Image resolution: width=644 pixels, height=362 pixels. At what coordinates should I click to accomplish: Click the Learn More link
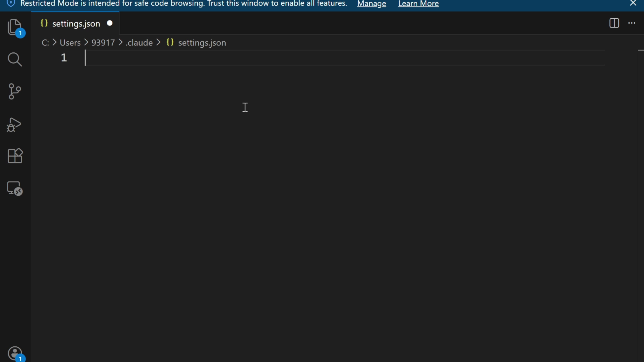[x=418, y=4]
